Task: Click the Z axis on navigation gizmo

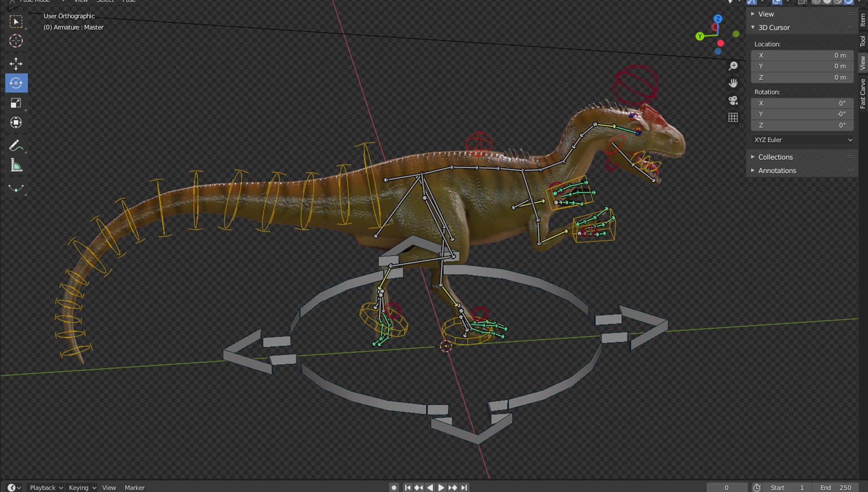Action: pyautogui.click(x=718, y=19)
